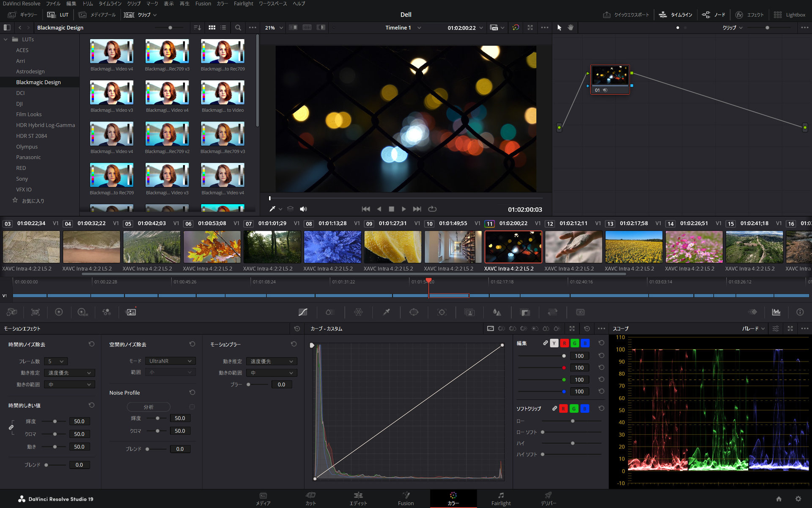Open temporal NR motion estimation dropdown
The height and width of the screenshot is (508, 812).
pos(69,373)
